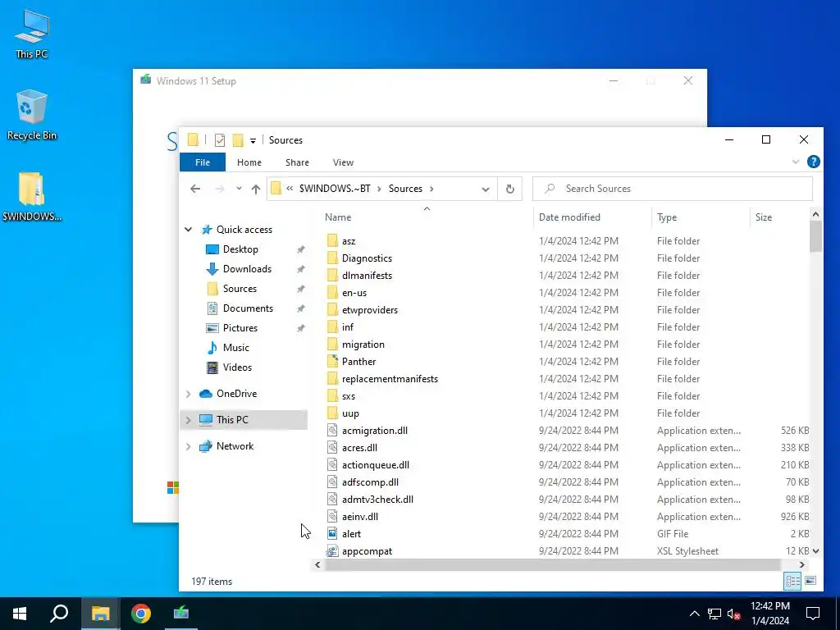Select the alert GIF file icon
Image resolution: width=840 pixels, height=630 pixels.
[x=332, y=533]
